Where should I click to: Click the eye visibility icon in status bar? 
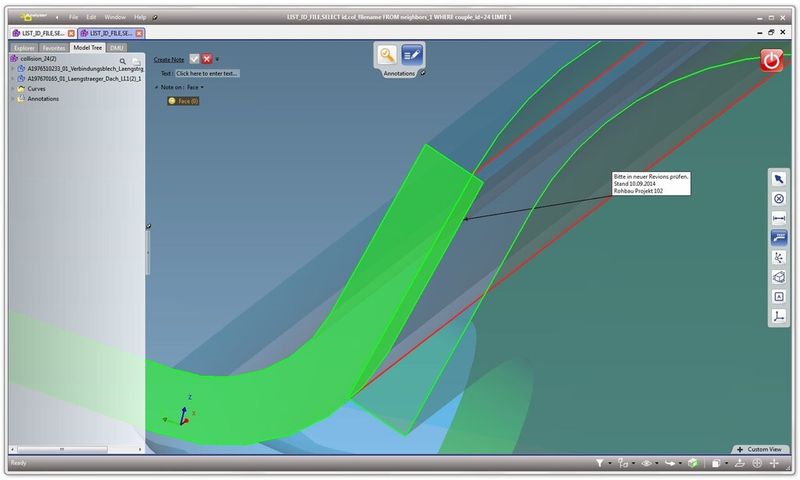click(646, 463)
